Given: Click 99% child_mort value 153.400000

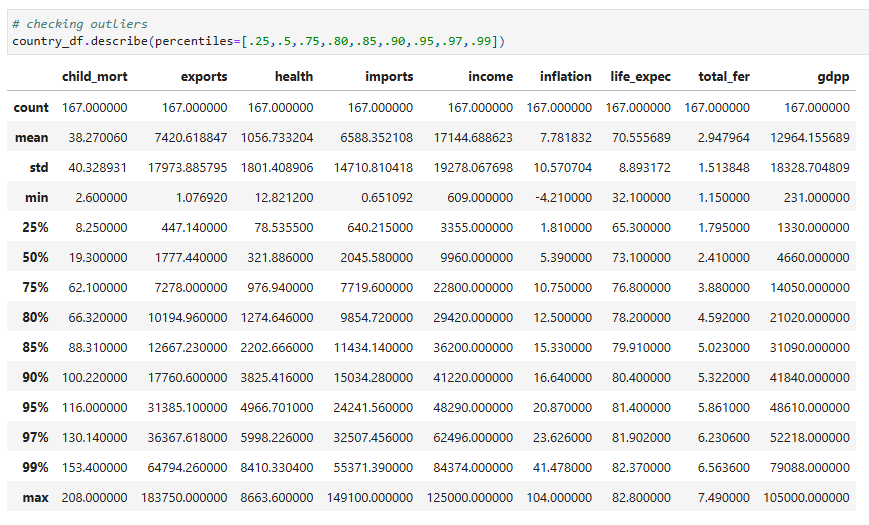Looking at the screenshot, I should coord(95,467).
